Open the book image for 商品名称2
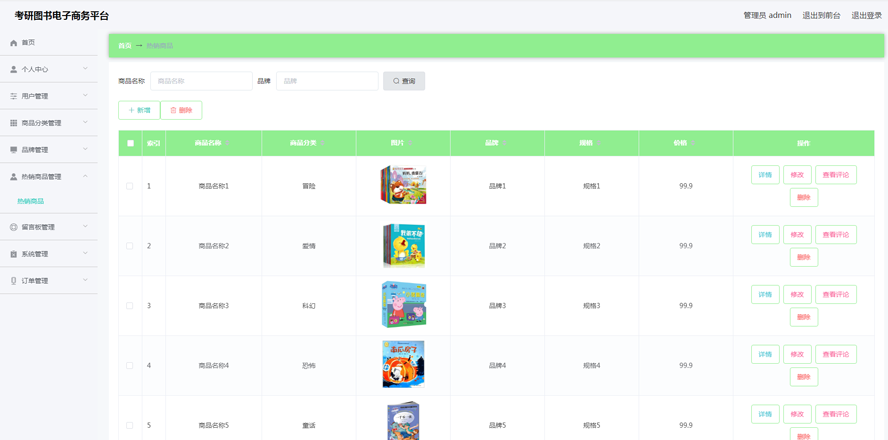 point(403,245)
